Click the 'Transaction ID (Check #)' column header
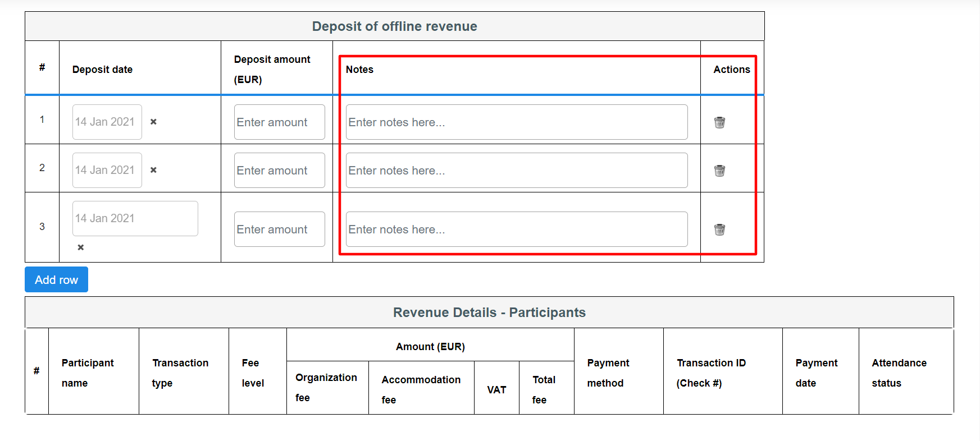Screen dimensions: 980x441 coord(711,373)
